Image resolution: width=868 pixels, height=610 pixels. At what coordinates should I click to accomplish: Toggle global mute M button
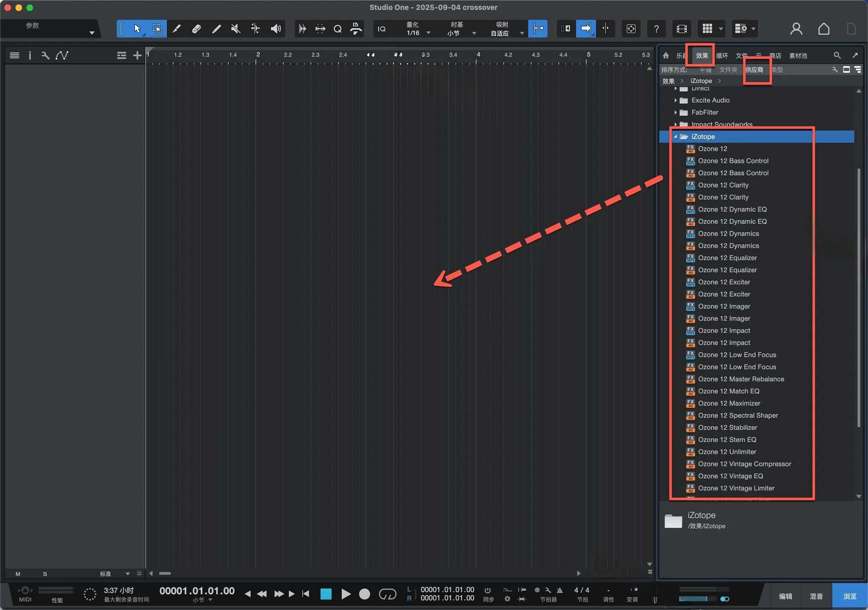pos(18,574)
